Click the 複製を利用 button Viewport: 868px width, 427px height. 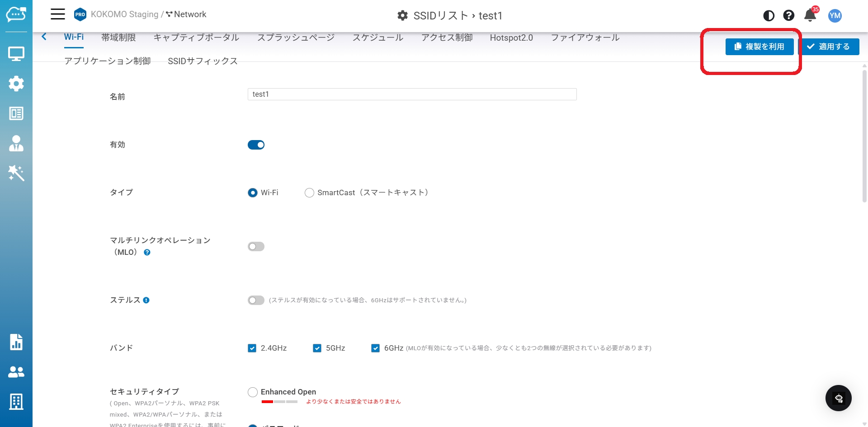759,47
